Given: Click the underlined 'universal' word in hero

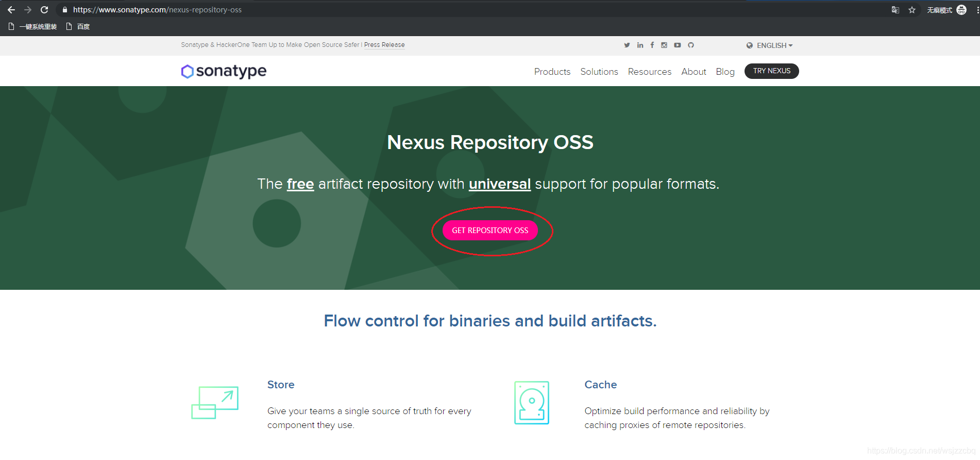Looking at the screenshot, I should click(x=500, y=184).
